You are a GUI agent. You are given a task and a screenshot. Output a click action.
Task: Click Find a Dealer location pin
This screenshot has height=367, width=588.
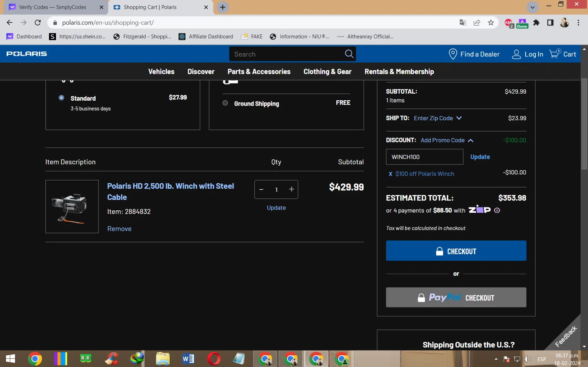(x=453, y=54)
